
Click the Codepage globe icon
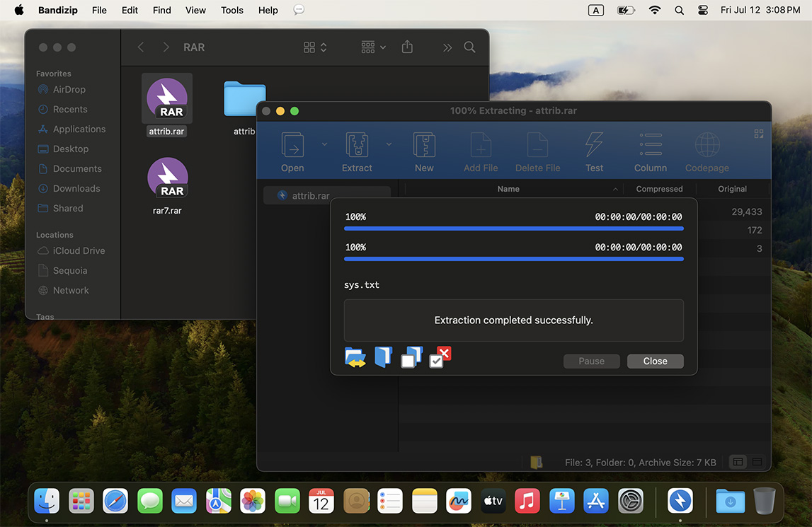[x=707, y=146]
